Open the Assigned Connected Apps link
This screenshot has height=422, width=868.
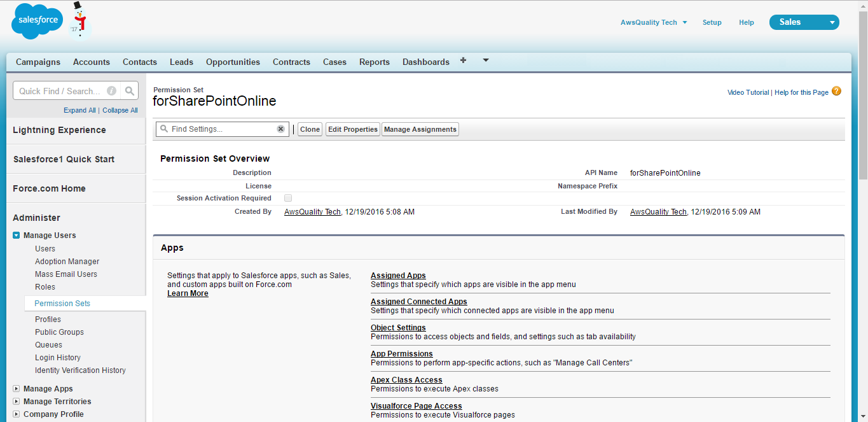tap(419, 302)
